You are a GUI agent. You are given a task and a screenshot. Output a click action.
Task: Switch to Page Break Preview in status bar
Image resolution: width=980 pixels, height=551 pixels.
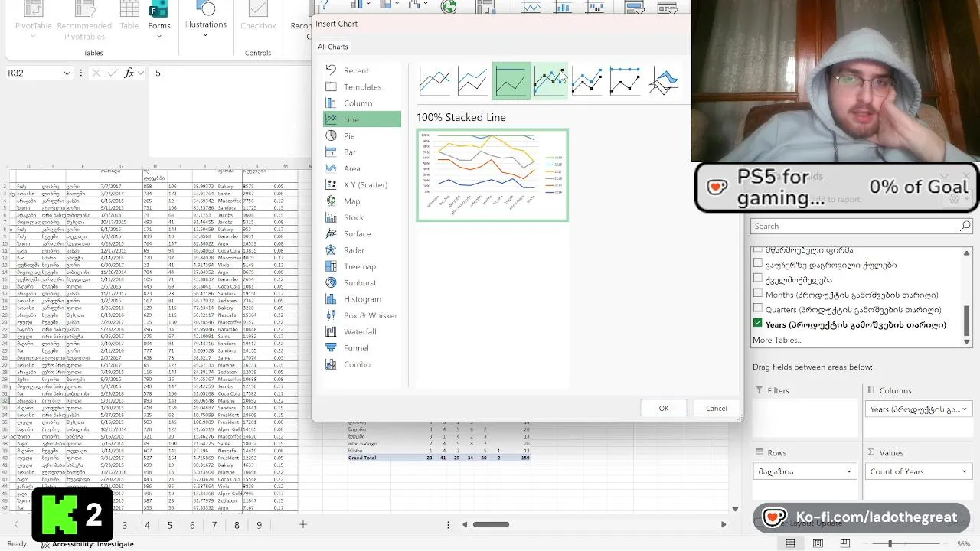[844, 543]
